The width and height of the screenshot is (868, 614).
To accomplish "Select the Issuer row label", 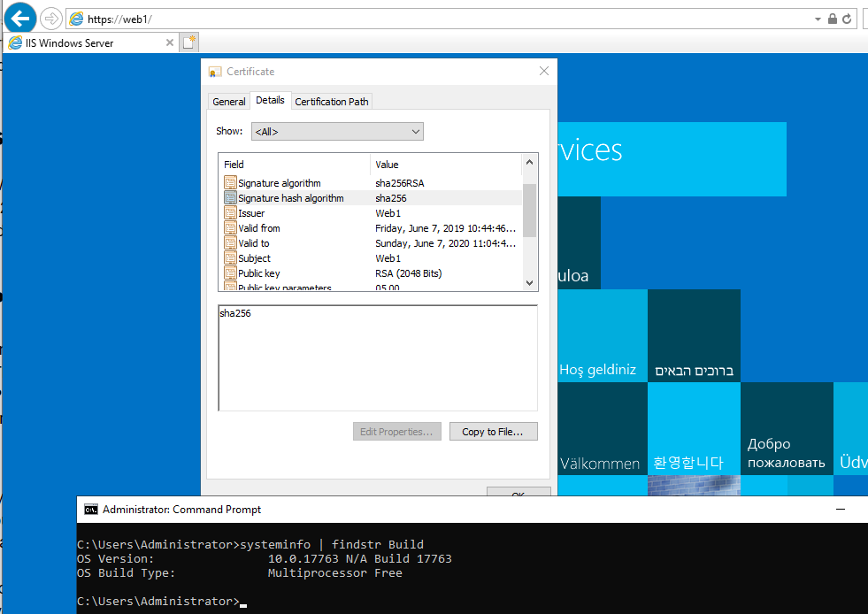I will (251, 213).
